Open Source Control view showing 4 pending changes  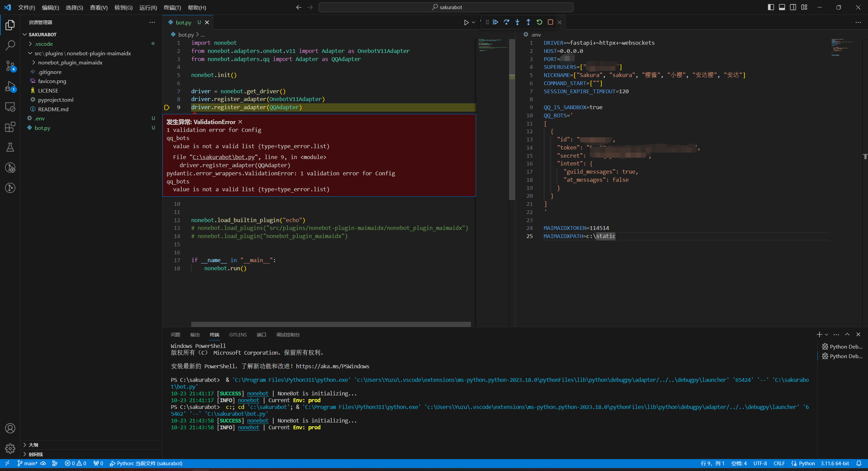tap(10, 66)
